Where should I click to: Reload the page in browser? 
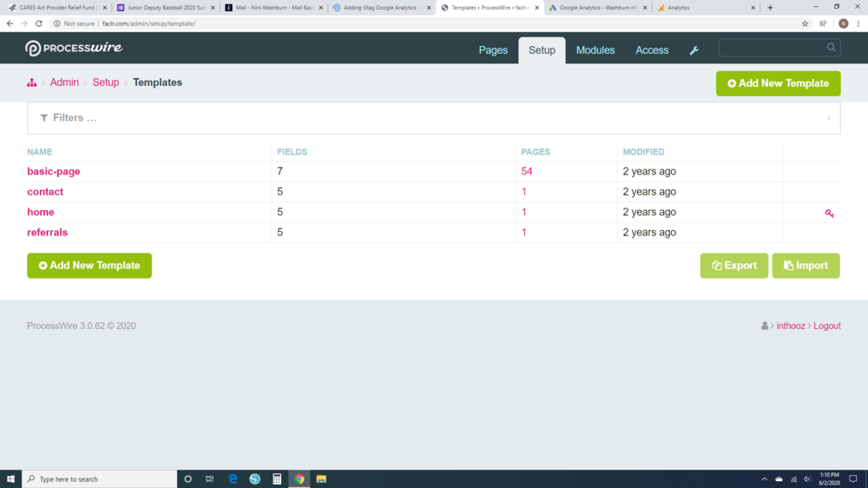pos(39,23)
